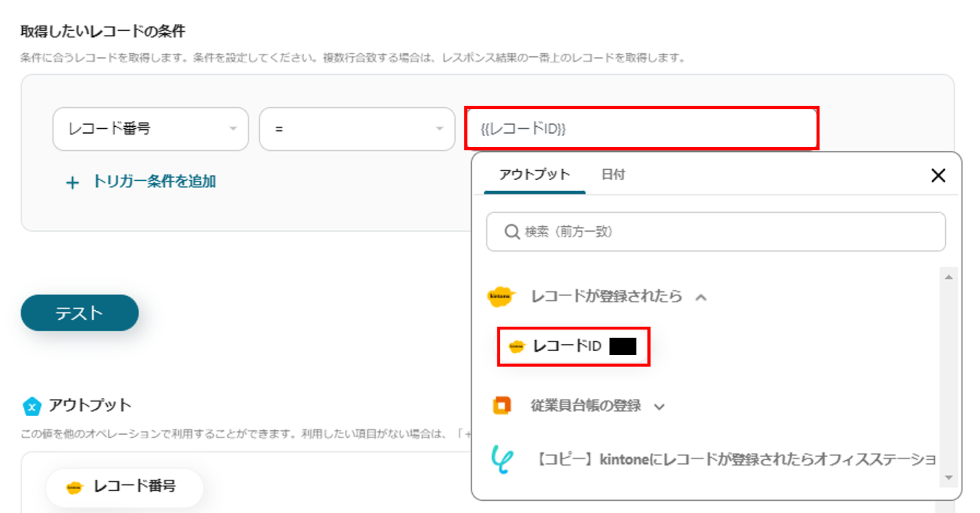
Task: Click the kintone icon on レコード番号 chip
Action: [74, 487]
